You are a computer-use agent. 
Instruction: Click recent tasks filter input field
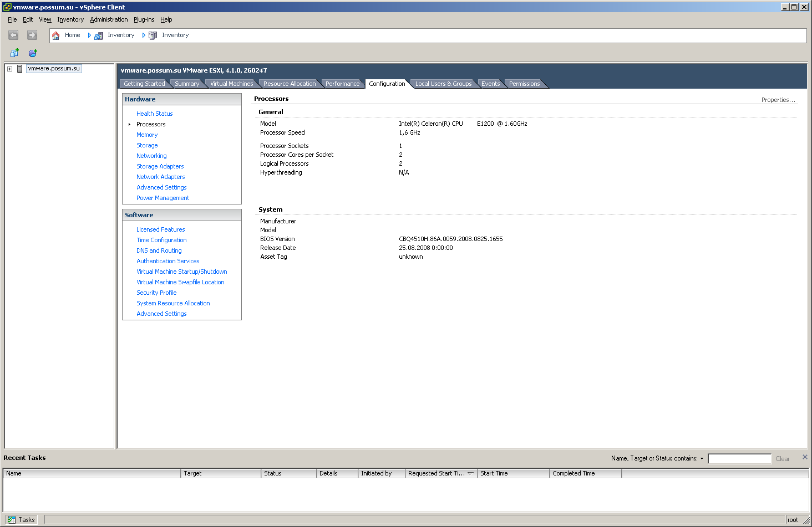coord(739,458)
